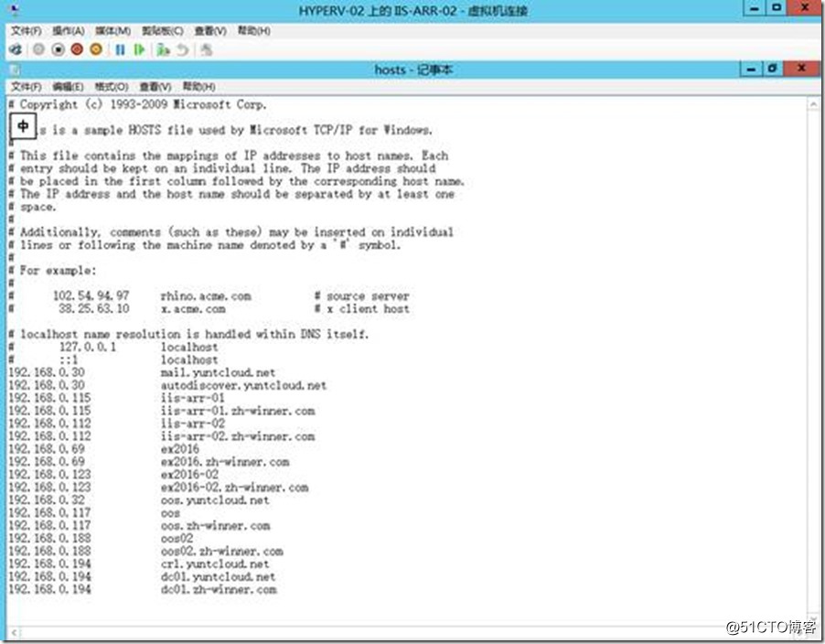Minimize the VM connection window

754,8
